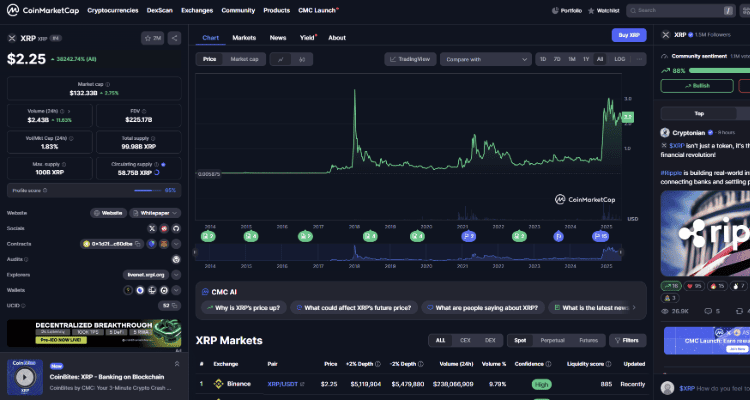Select line chart style
The image size is (750, 400).
(x=281, y=59)
